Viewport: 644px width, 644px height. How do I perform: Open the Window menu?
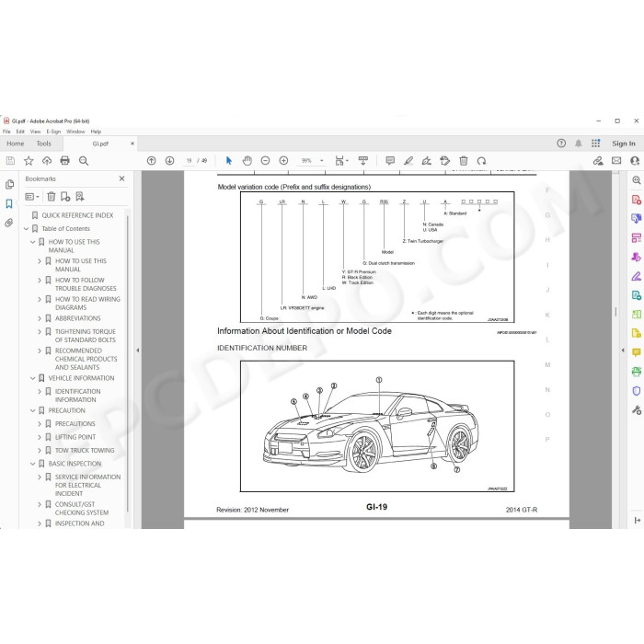pyautogui.click(x=75, y=132)
